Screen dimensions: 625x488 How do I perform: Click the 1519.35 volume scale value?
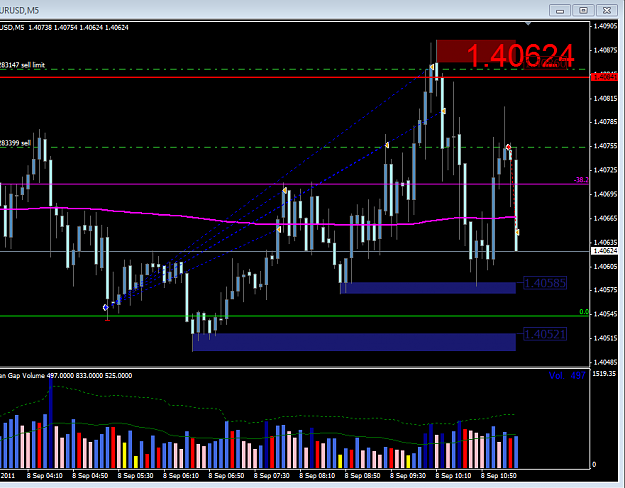tap(604, 374)
